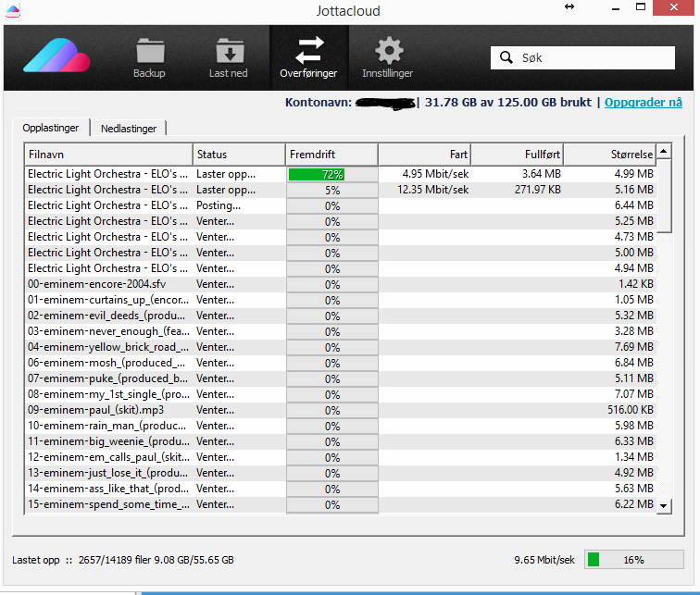This screenshot has height=595, width=700.
Task: Click the search magnifier icon
Action: click(506, 57)
